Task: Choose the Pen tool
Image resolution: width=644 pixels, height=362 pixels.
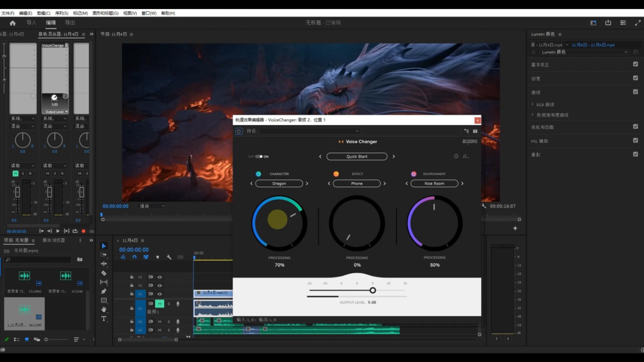Action: click(104, 291)
